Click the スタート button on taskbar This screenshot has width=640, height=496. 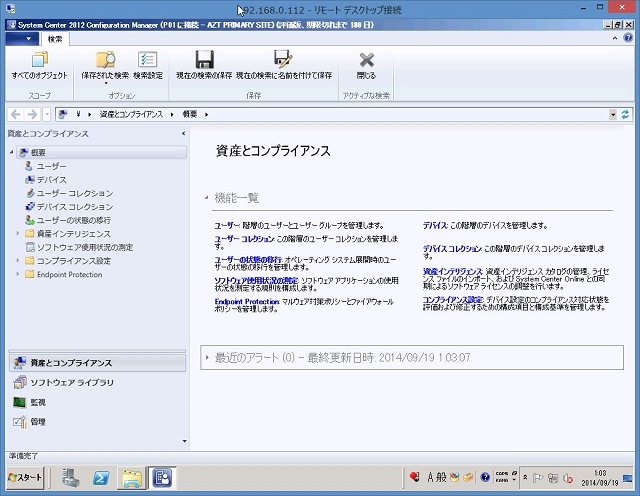click(25, 477)
